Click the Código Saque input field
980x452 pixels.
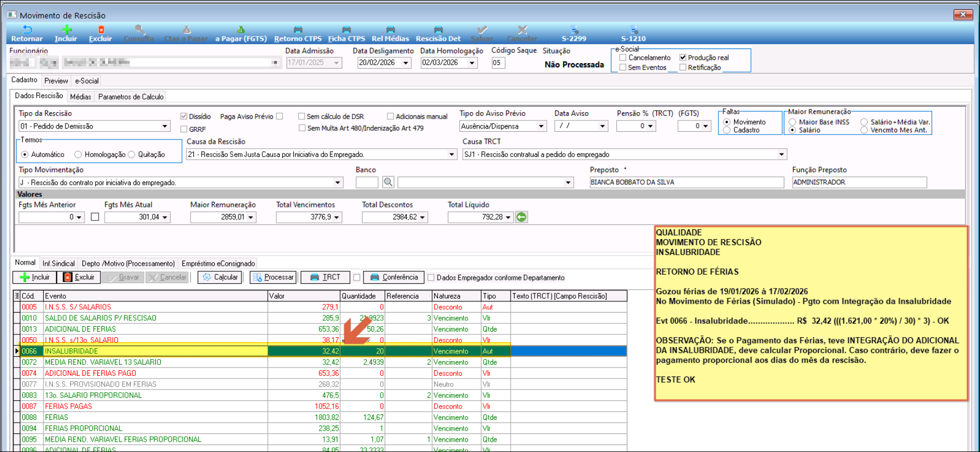point(498,63)
